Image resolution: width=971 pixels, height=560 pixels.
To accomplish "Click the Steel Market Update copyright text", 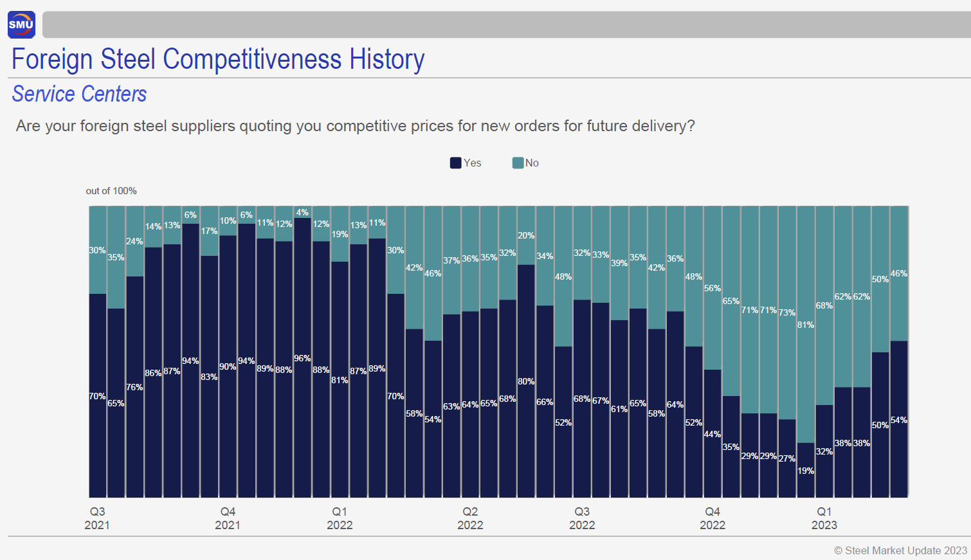I will point(900,550).
